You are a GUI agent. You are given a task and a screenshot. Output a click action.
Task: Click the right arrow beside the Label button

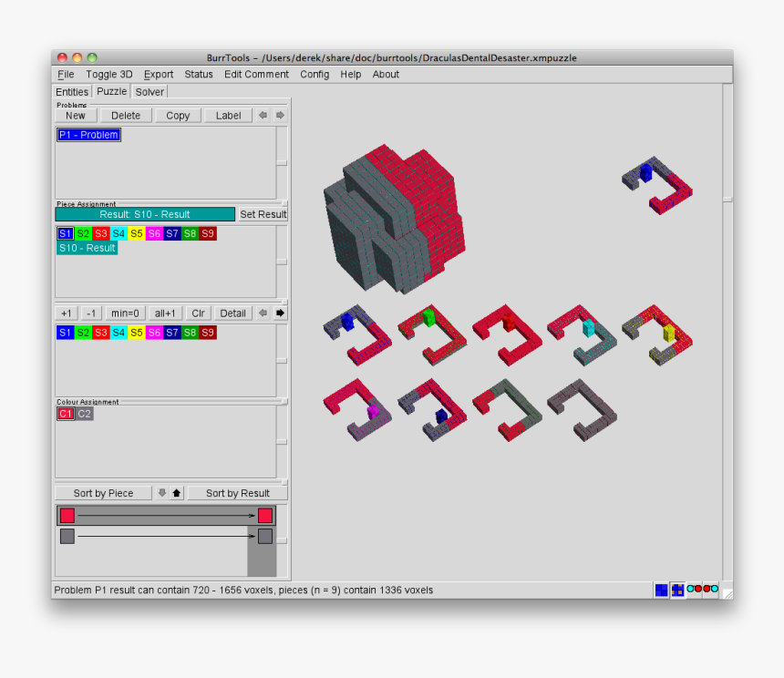(280, 116)
